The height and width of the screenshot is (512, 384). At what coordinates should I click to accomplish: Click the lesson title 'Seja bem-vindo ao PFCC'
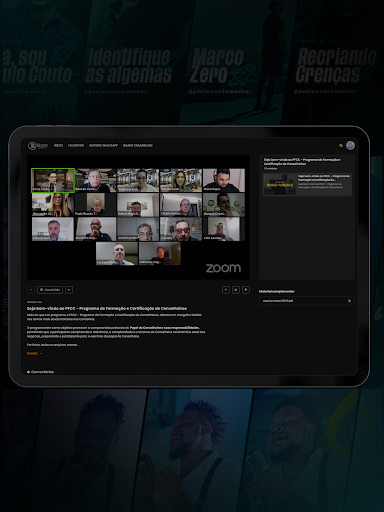pos(107,308)
